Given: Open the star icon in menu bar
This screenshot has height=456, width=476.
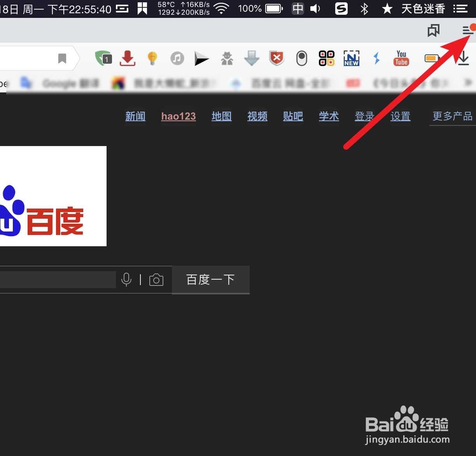Looking at the screenshot, I should click(x=387, y=9).
